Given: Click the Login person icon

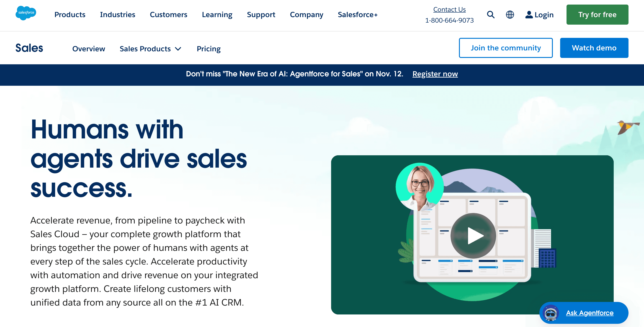Looking at the screenshot, I should click(x=529, y=15).
